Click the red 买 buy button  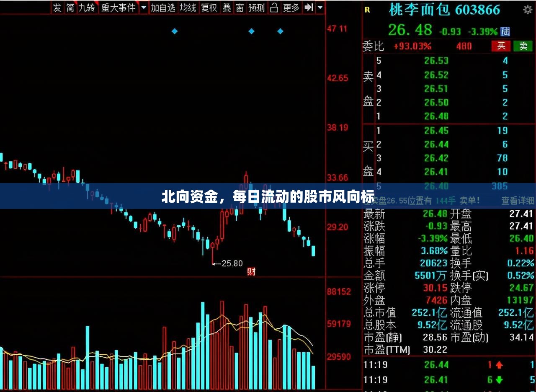pos(501,46)
